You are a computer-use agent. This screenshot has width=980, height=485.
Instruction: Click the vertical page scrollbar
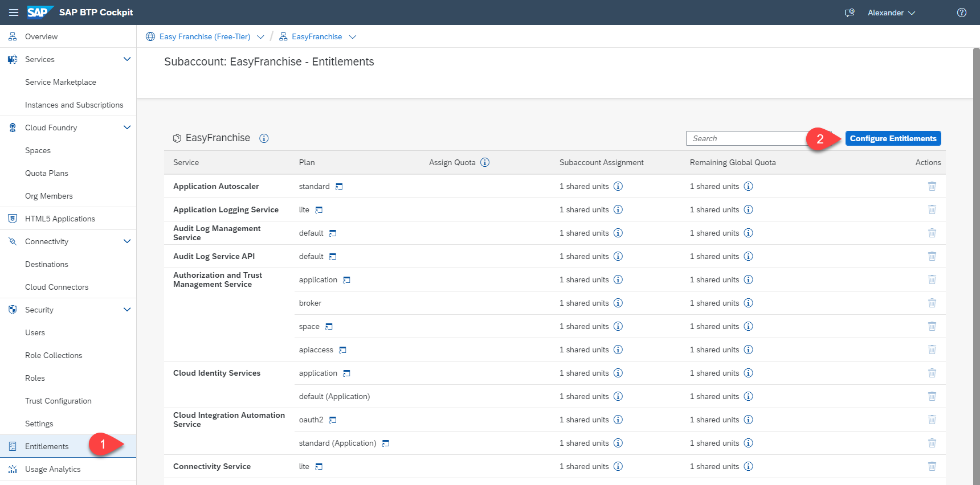pos(976,266)
